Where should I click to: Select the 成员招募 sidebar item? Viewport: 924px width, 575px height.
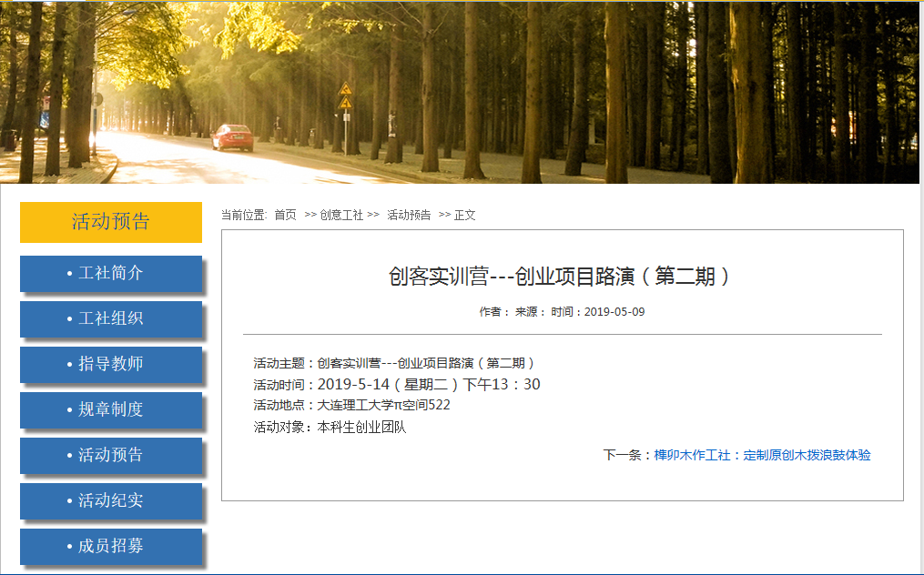click(110, 546)
